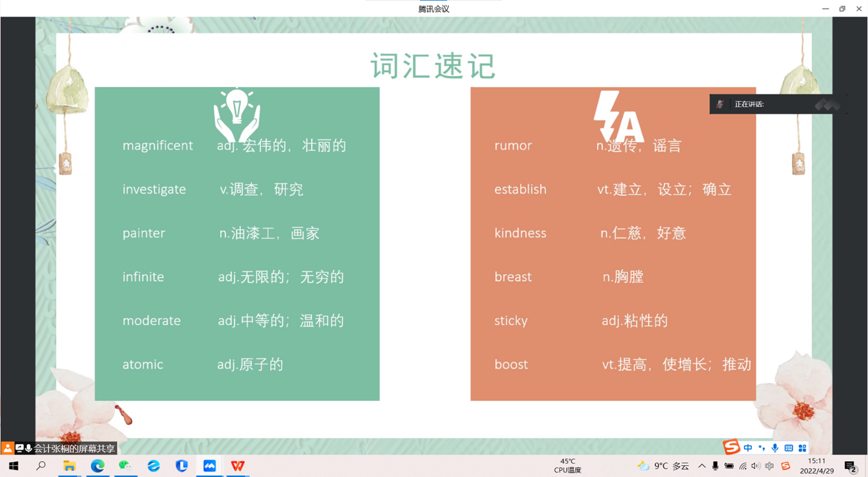The width and height of the screenshot is (868, 477).
Task: Activate Sogou voice input microphone
Action: pyautogui.click(x=775, y=448)
